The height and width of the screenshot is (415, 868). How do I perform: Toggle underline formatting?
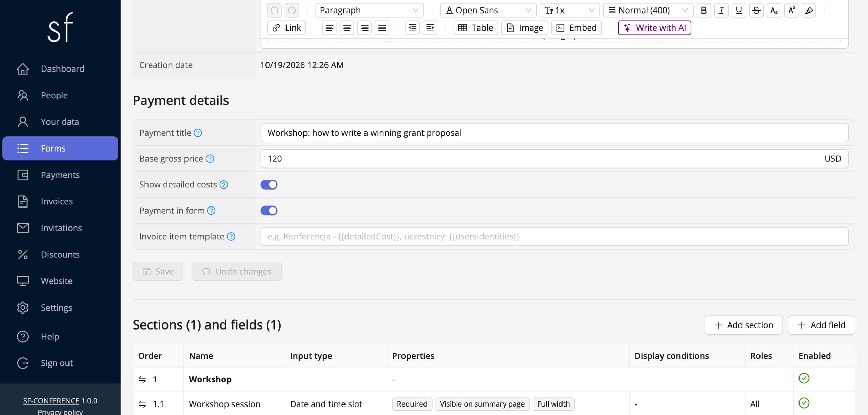[x=739, y=10]
